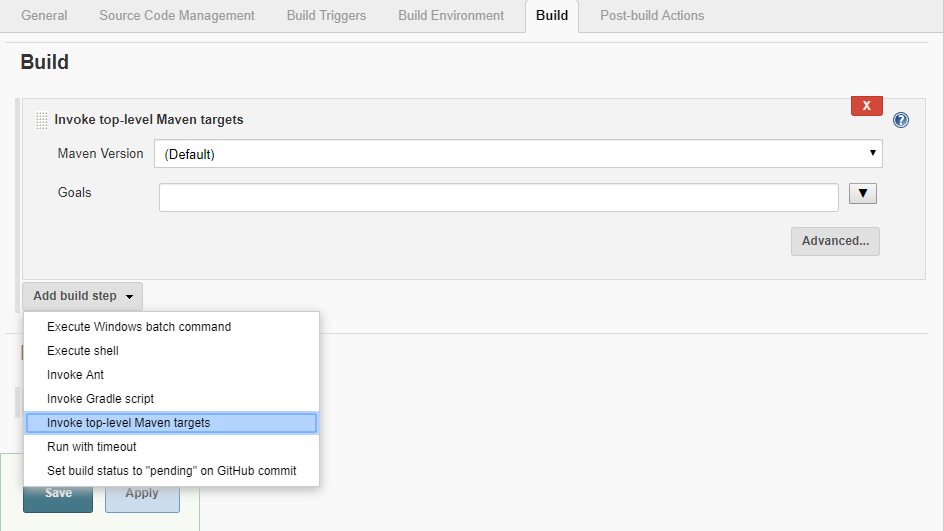
Task: Go to the Build Triggers tab
Action: 326,16
